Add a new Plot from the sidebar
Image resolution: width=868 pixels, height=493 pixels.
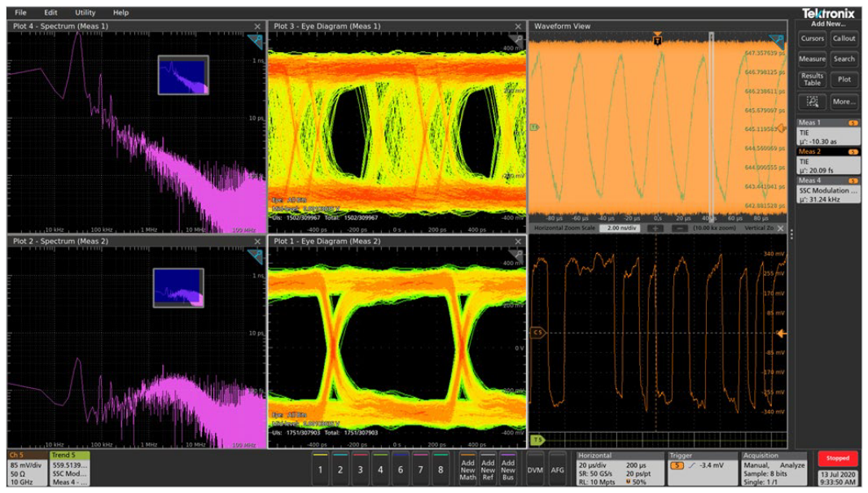coord(844,80)
